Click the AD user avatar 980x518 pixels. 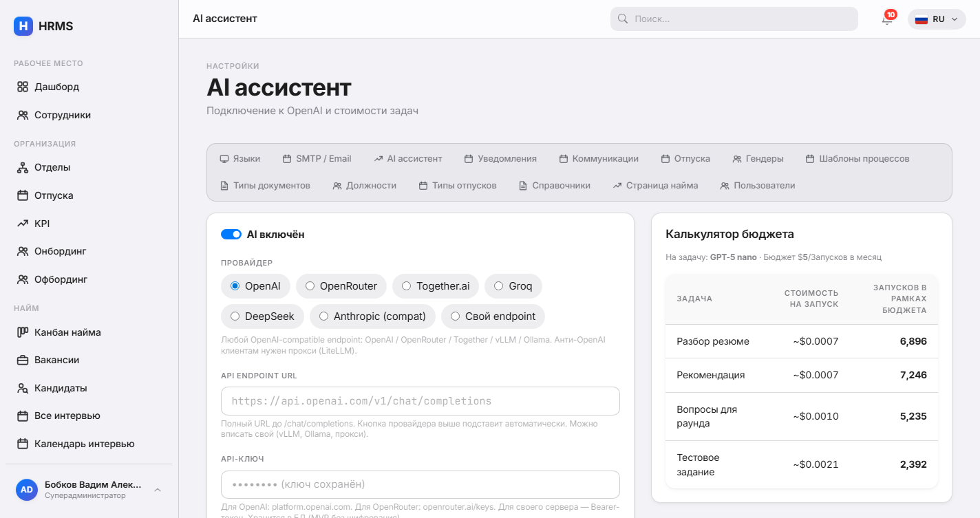coord(27,490)
